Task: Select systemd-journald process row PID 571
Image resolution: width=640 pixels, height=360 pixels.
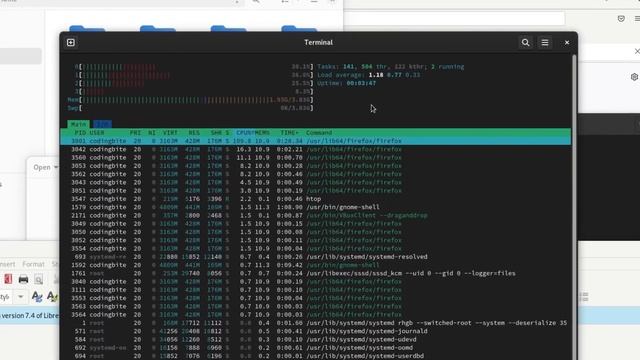Action: [x=316, y=331]
